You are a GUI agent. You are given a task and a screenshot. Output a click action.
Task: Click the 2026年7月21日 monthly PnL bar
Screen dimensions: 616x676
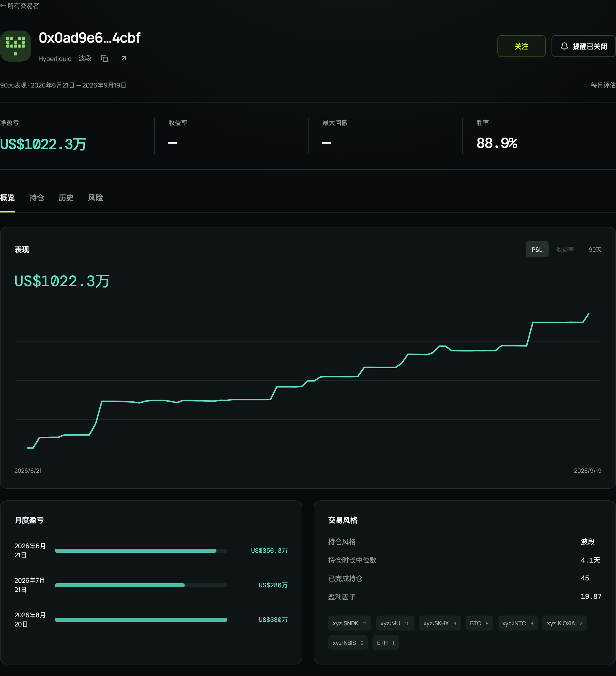[141, 585]
